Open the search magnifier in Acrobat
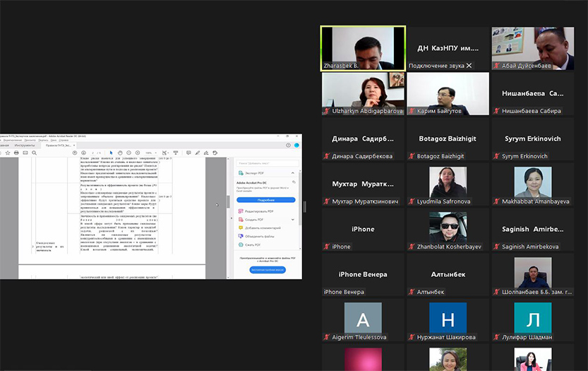Viewport: 588px width, 371px height. [35, 153]
